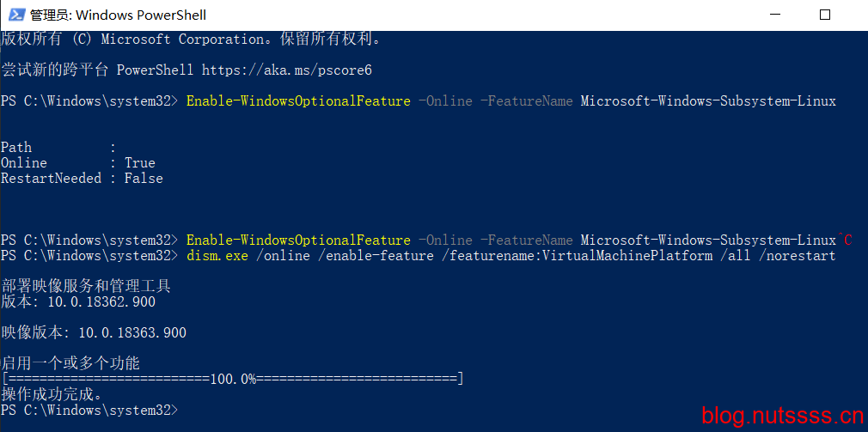Click the red ^C interrupt marker
868x432 pixels.
point(844,240)
